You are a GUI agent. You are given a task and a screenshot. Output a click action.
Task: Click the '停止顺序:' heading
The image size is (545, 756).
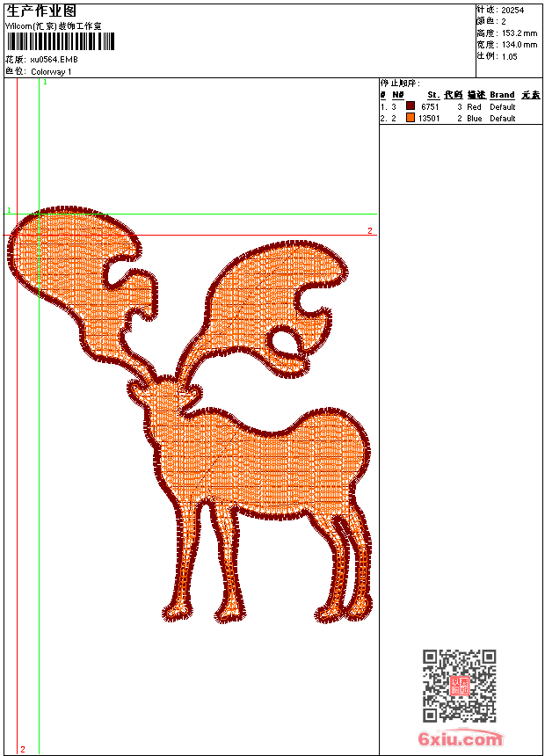[400, 84]
